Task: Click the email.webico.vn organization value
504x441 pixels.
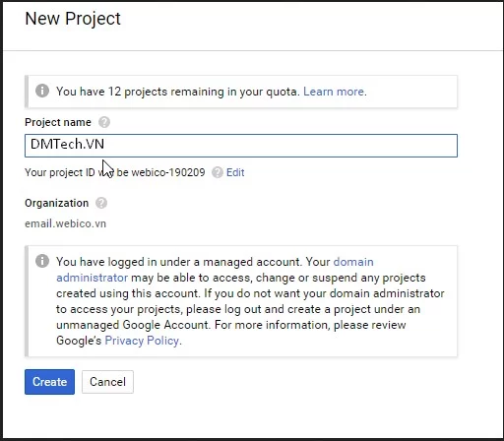Action: (x=66, y=223)
